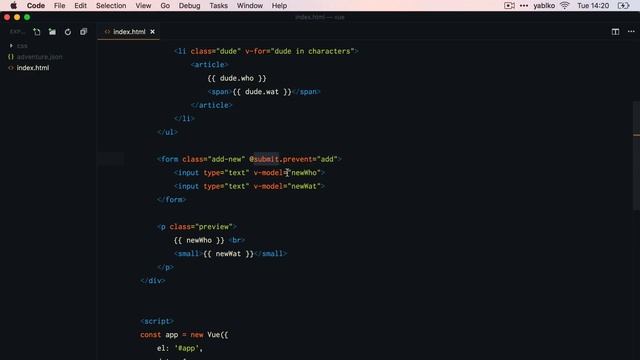640x360 pixels.
Task: Click the const app = new Vue line
Action: point(184,335)
